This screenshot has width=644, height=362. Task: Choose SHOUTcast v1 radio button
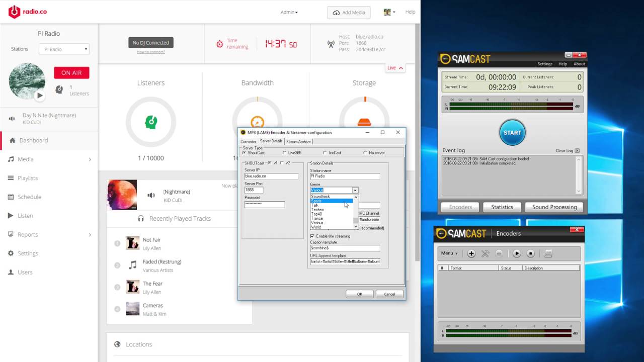tap(270, 163)
